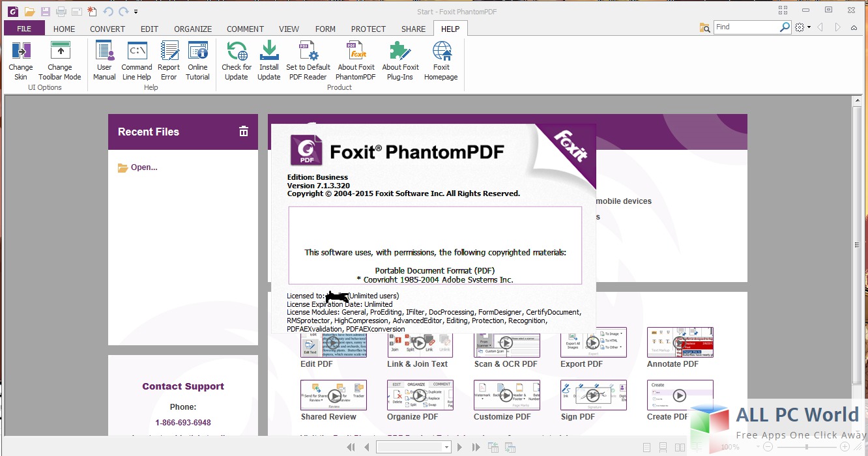The width and height of the screenshot is (868, 456).
Task: Expand the quick access toolbar customize arrow
Action: (136, 12)
